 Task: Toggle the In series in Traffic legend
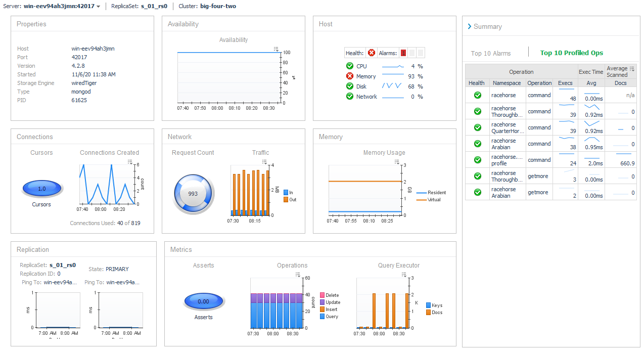pos(286,193)
